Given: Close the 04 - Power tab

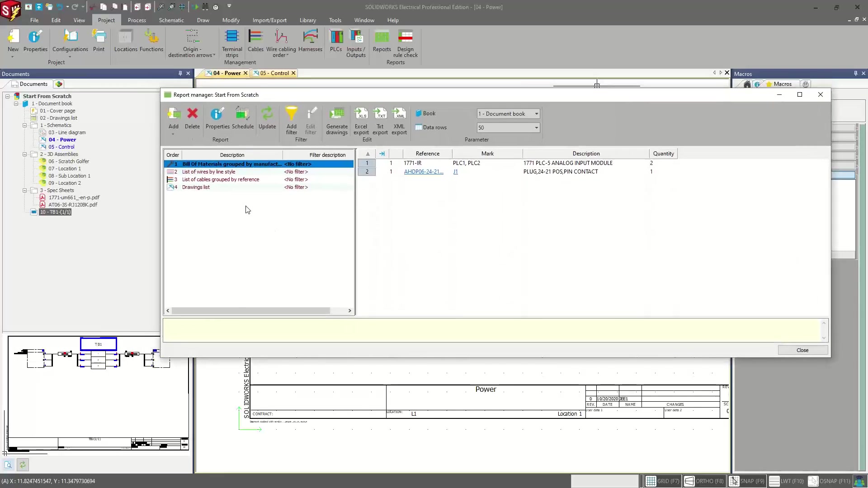Looking at the screenshot, I should coord(245,73).
